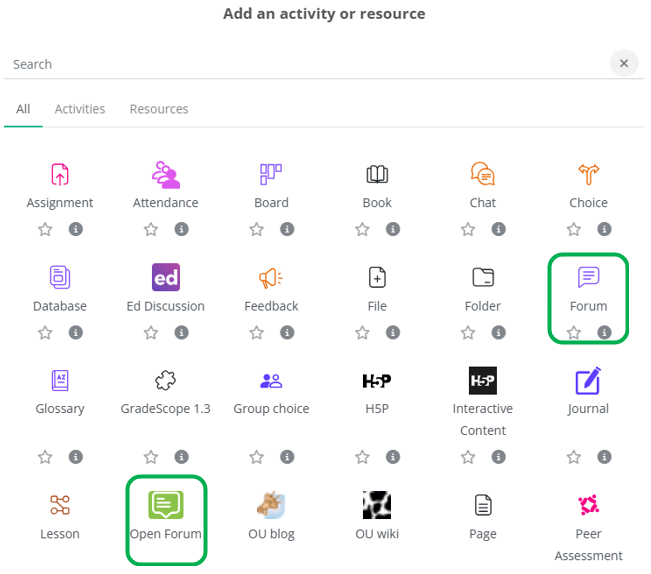Star the Assignment activity as favourite

pyautogui.click(x=45, y=229)
